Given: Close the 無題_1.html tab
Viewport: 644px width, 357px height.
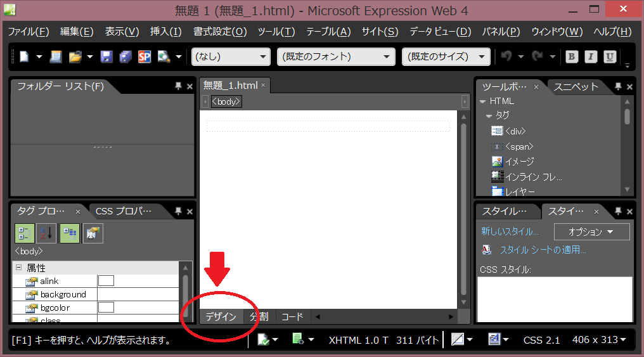Looking at the screenshot, I should [x=263, y=86].
